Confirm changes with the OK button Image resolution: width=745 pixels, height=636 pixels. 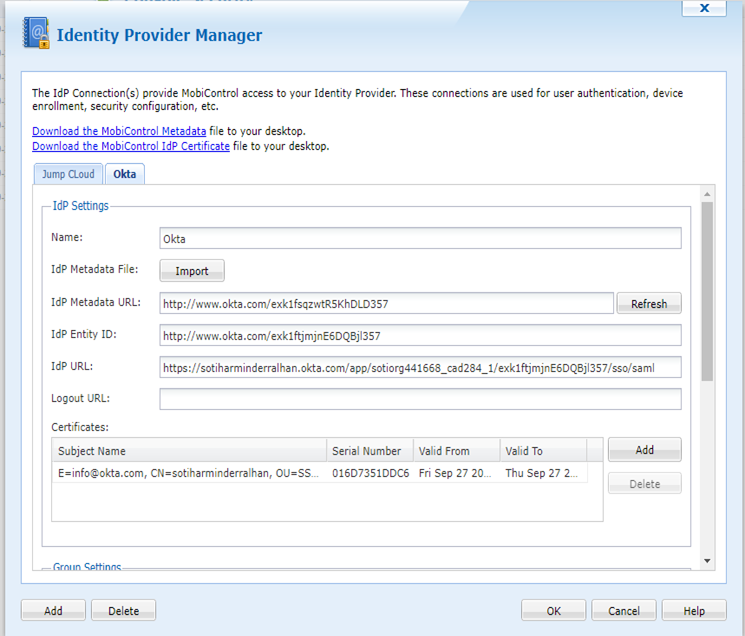point(553,611)
